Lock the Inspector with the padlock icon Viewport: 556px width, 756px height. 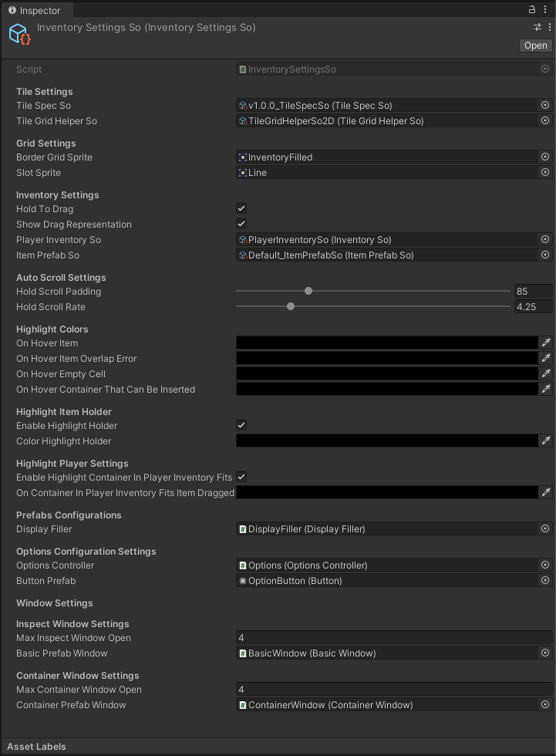tap(532, 10)
